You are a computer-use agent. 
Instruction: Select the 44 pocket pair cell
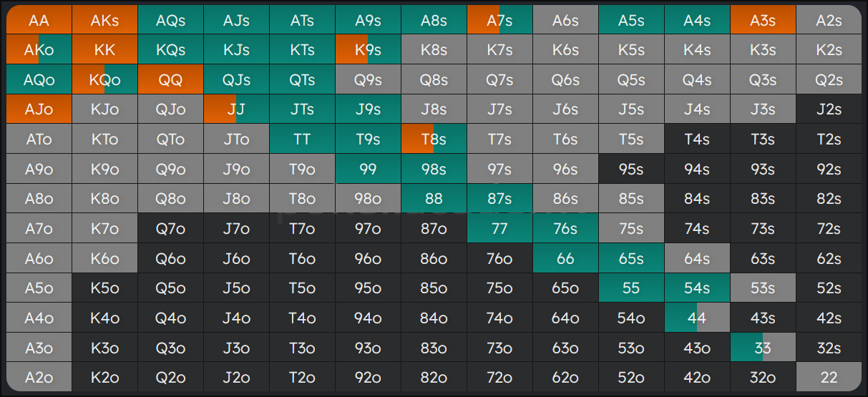697,318
